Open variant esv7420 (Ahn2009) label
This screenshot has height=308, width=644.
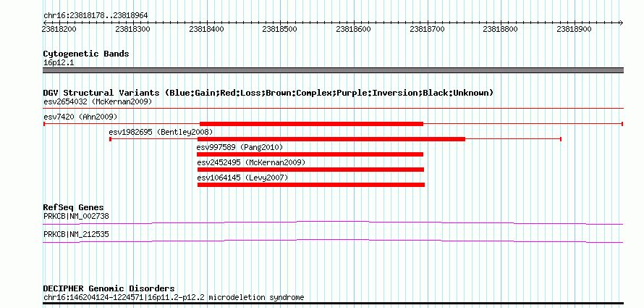(80, 117)
